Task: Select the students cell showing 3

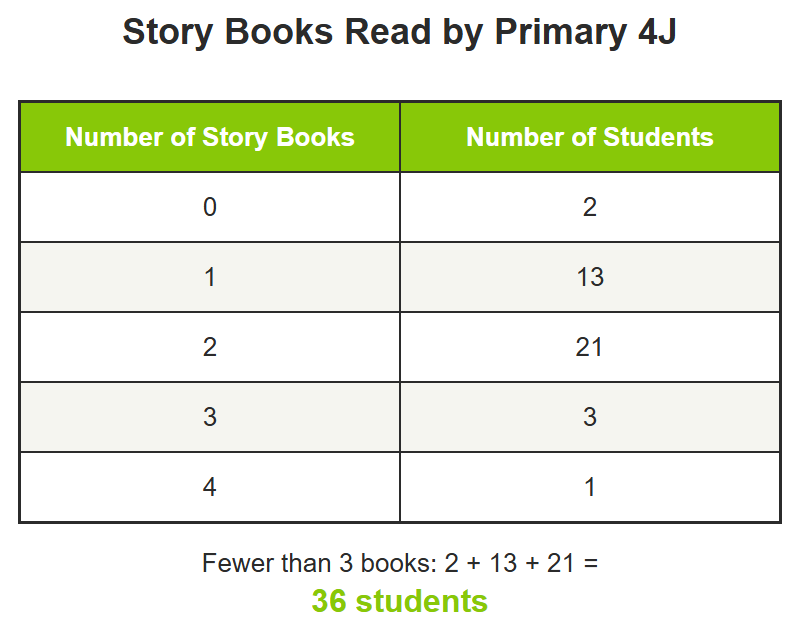Action: 590,417
